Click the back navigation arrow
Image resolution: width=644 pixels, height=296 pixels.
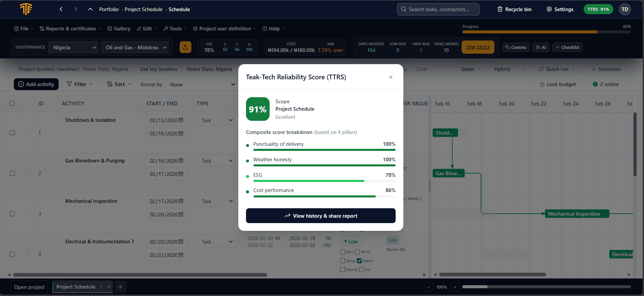(61, 9)
